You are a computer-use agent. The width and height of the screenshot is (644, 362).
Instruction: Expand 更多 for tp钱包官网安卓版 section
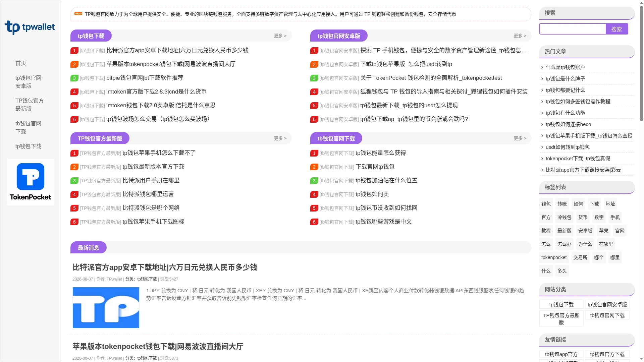pyautogui.click(x=520, y=36)
